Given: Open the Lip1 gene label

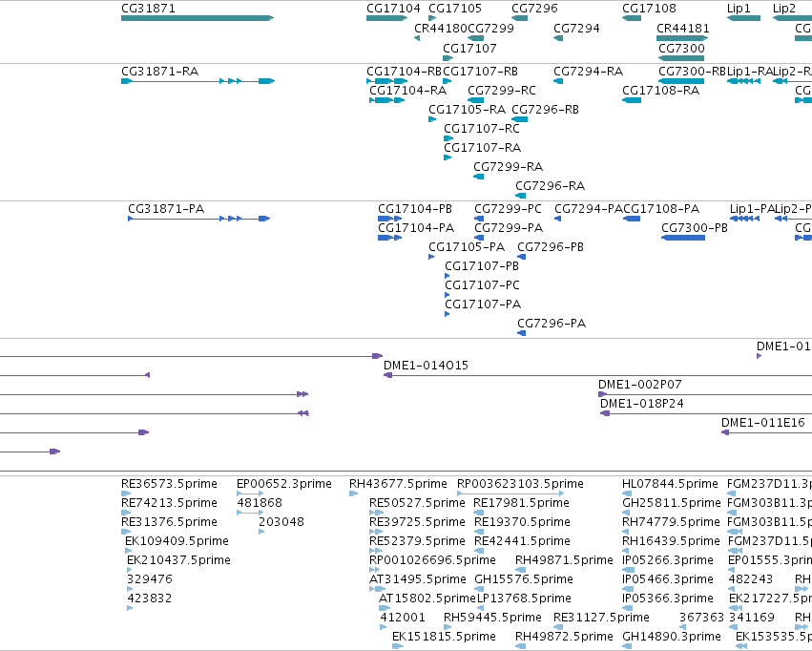Looking at the screenshot, I should [739, 9].
